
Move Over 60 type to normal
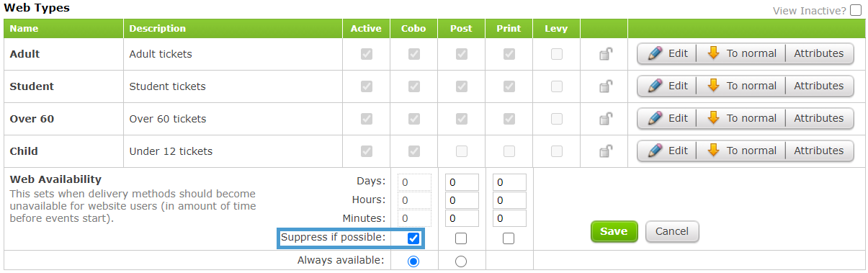(x=741, y=118)
